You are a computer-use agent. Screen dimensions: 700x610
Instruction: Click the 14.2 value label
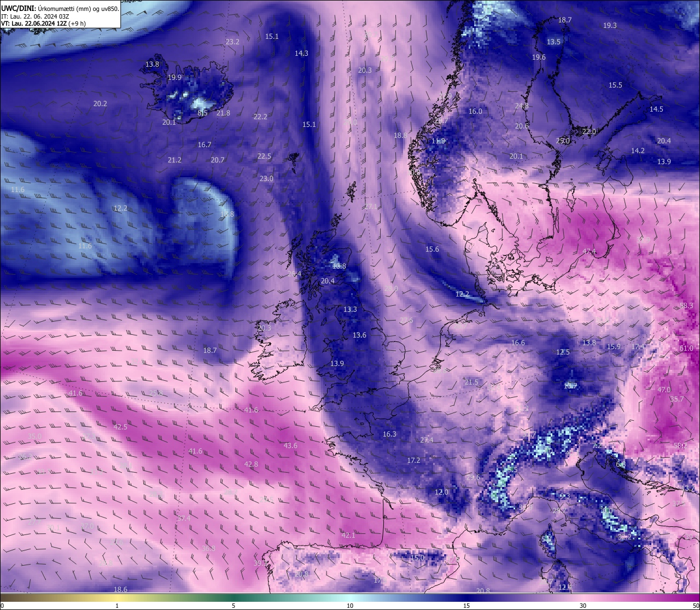coord(638,151)
